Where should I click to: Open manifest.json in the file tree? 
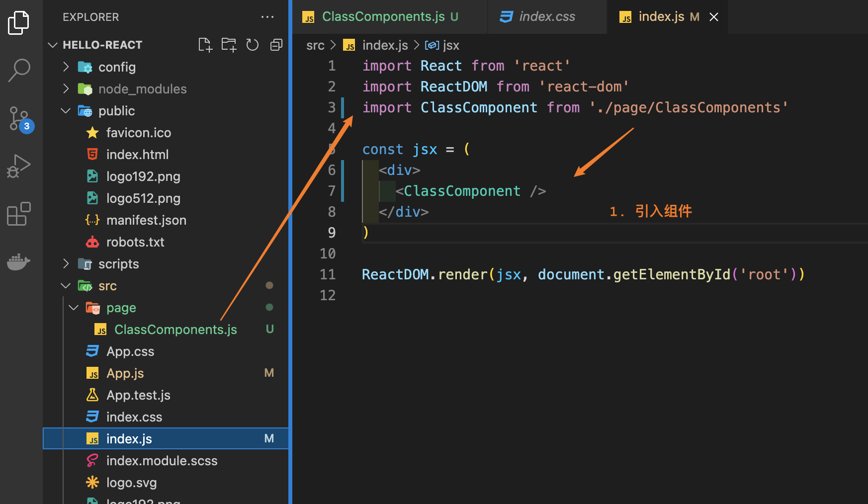146,220
